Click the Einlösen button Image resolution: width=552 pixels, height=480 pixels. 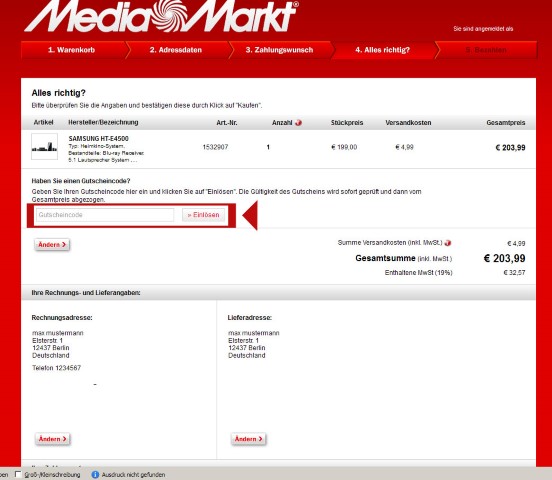203,215
